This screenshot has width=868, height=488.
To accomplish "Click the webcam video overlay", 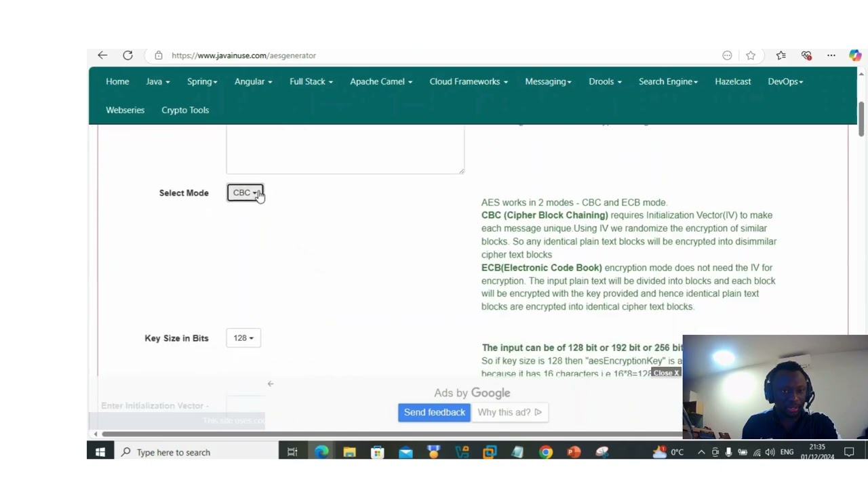I will (x=775, y=387).
